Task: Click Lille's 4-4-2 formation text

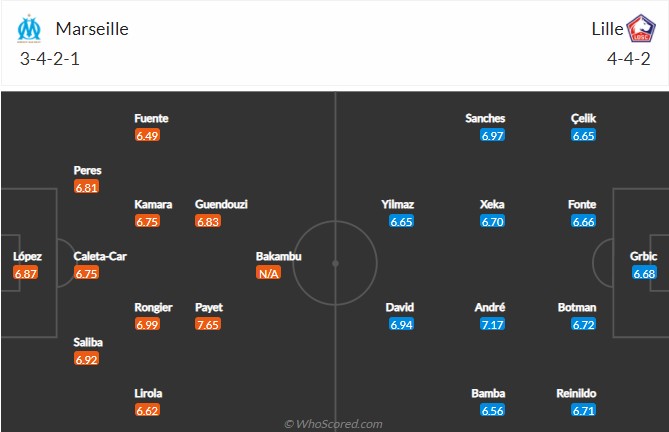Action: [x=628, y=59]
